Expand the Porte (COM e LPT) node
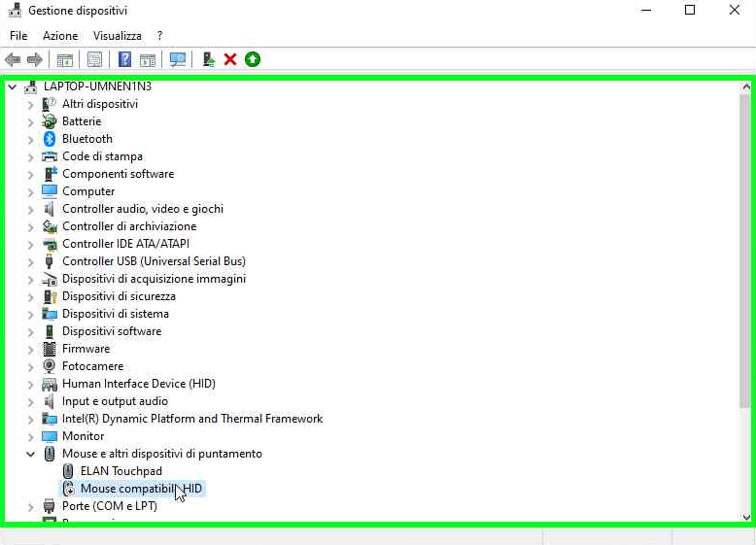756x545 pixels. coord(30,507)
